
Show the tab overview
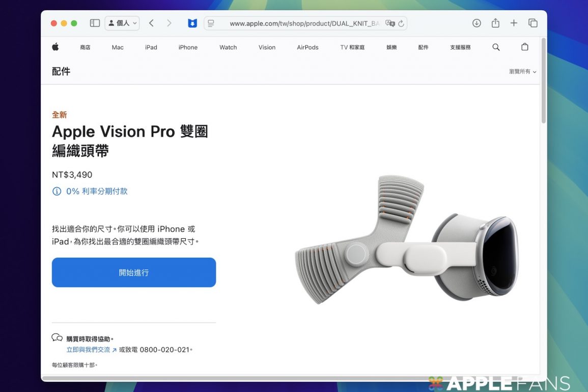pyautogui.click(x=533, y=23)
